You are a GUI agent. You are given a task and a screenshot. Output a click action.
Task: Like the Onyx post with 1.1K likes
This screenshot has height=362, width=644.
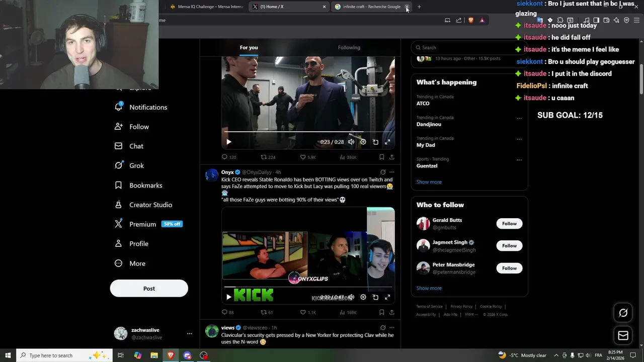[x=307, y=312]
